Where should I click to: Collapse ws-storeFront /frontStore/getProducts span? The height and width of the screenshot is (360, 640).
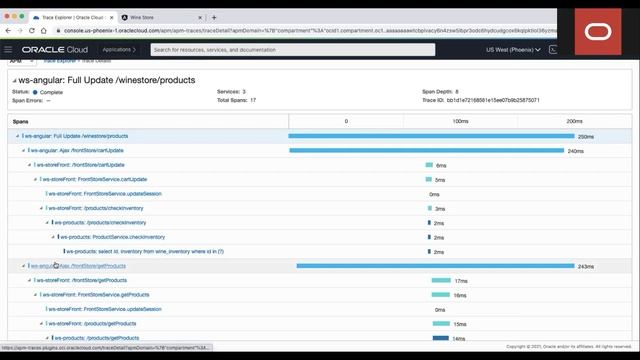29,280
